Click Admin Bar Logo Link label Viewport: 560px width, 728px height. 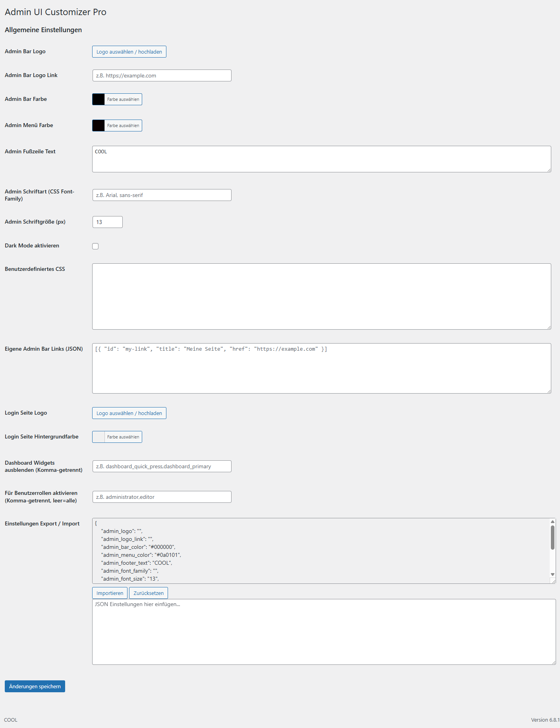pos(31,75)
